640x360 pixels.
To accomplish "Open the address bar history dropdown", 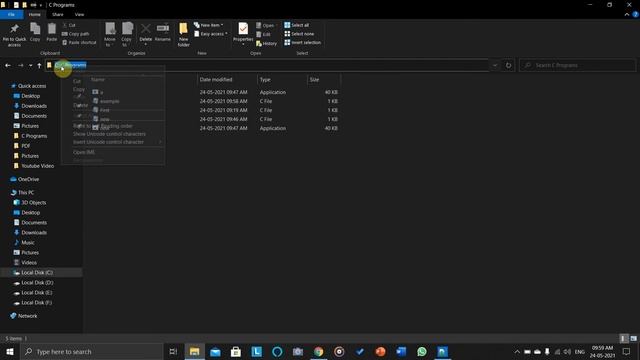I will pyautogui.click(x=495, y=65).
